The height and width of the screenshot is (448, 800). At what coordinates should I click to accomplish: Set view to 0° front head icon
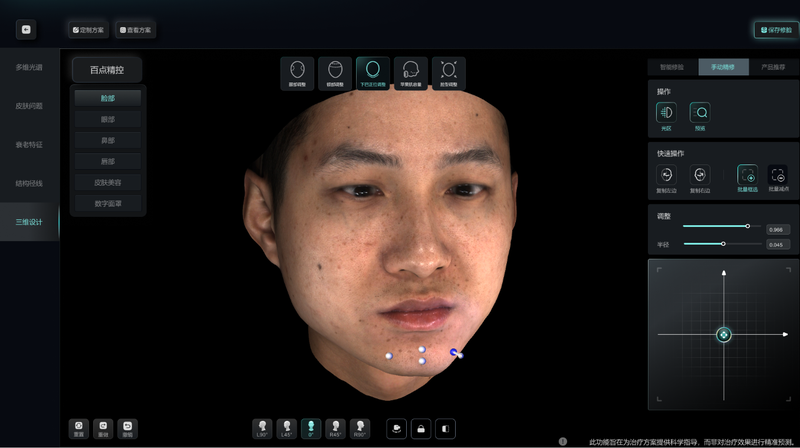point(311,429)
